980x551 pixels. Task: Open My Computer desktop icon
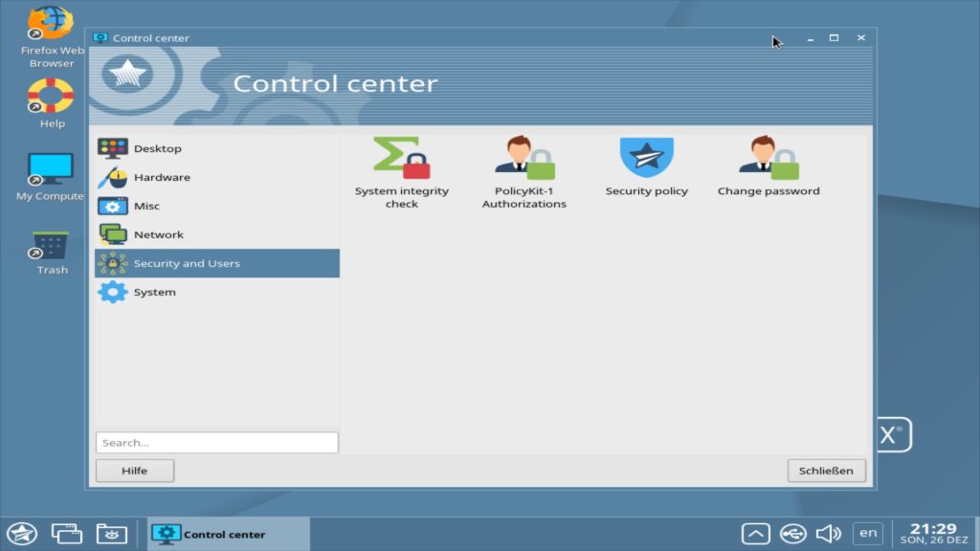click(50, 177)
